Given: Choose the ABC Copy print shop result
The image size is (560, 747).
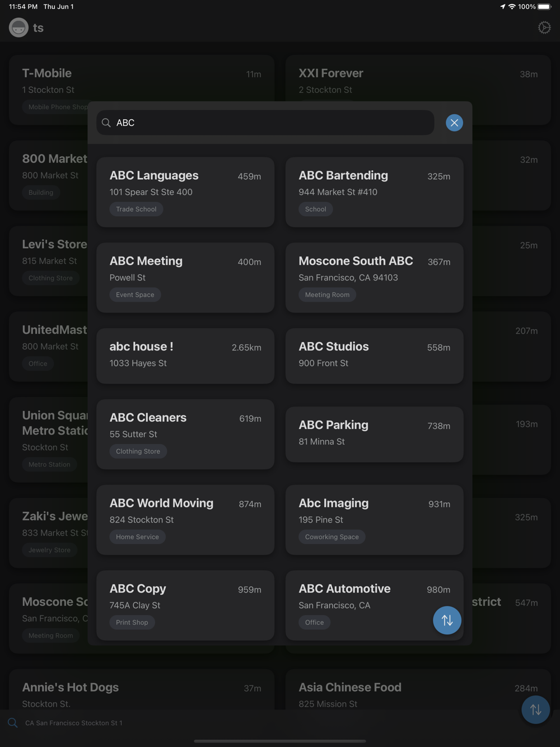Looking at the screenshot, I should [x=185, y=605].
